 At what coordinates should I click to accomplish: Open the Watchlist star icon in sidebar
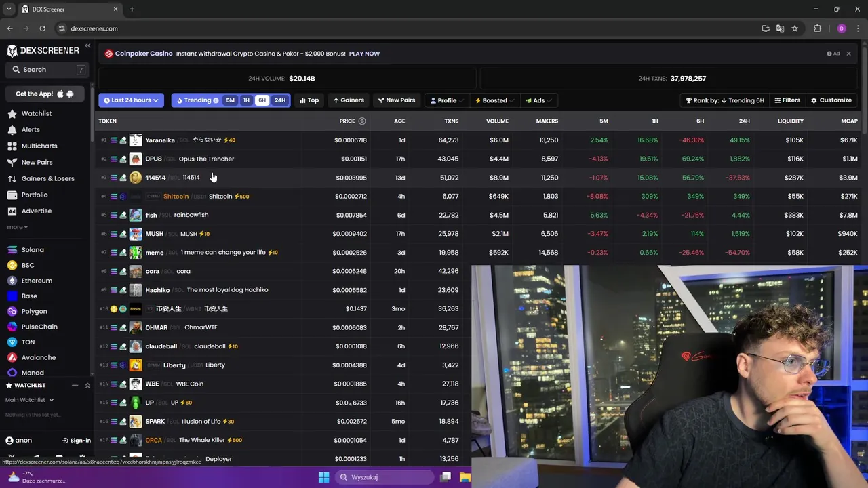click(x=12, y=113)
